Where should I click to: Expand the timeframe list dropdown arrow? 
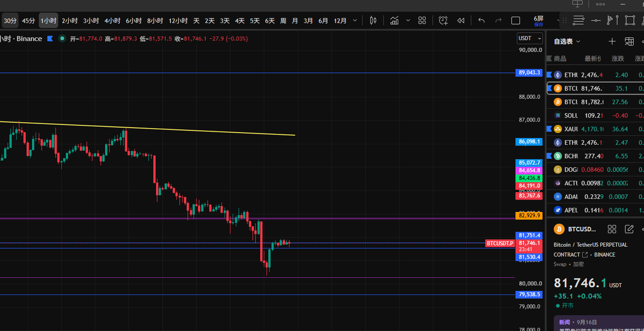[x=355, y=21]
